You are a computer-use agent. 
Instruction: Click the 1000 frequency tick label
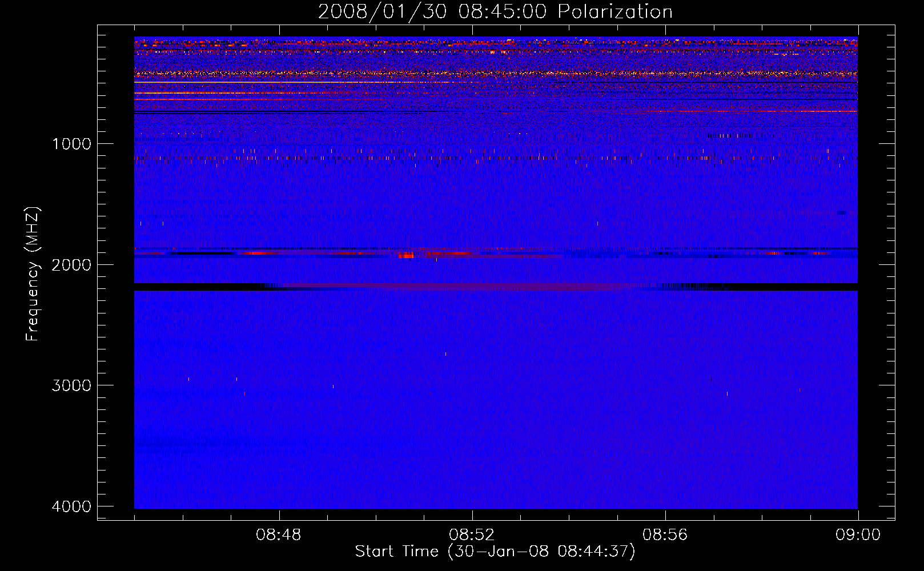[x=72, y=144]
